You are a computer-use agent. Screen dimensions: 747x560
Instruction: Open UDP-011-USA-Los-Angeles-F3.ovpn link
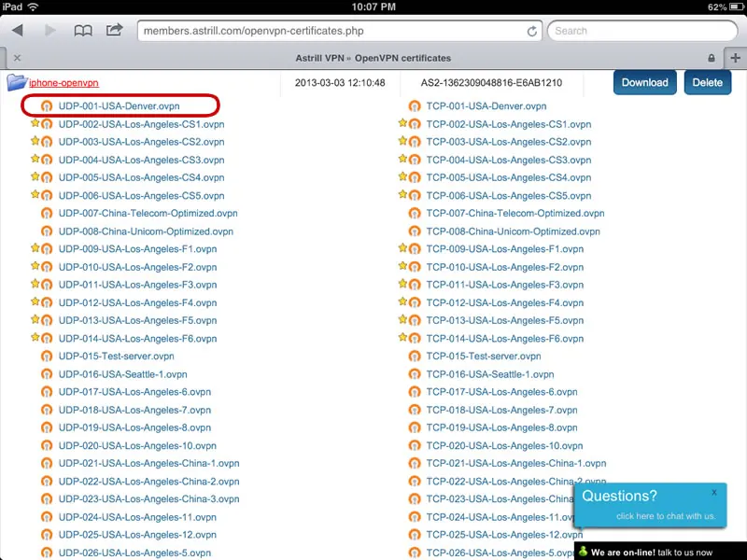pos(137,285)
